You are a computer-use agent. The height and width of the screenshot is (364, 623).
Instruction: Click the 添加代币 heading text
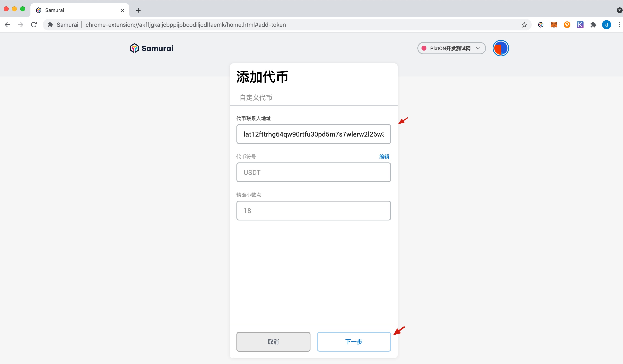coord(262,77)
